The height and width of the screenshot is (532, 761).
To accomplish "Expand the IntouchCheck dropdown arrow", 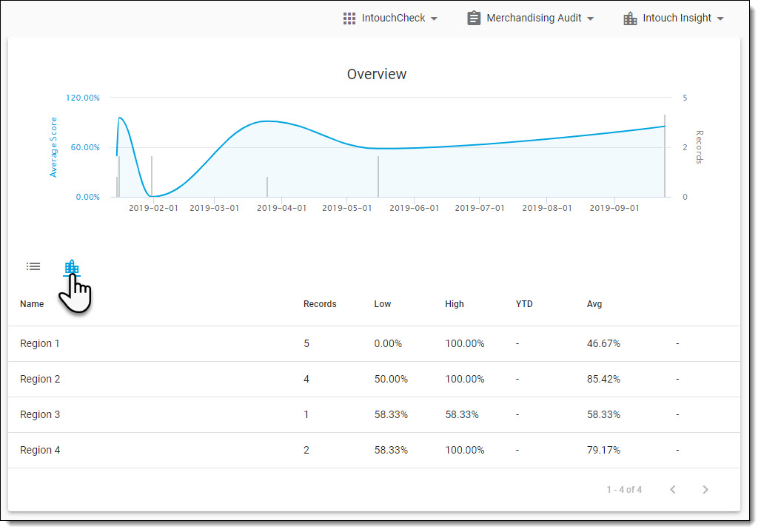I will click(435, 18).
